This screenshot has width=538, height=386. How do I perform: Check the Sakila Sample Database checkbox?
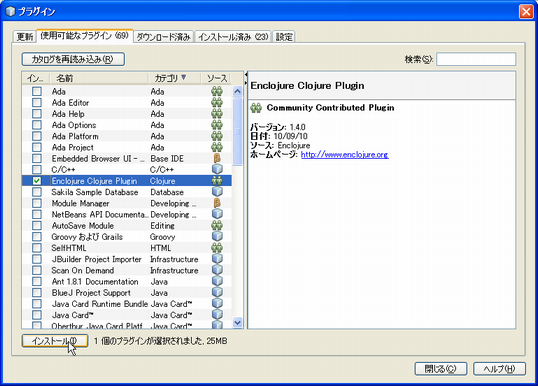tap(37, 192)
